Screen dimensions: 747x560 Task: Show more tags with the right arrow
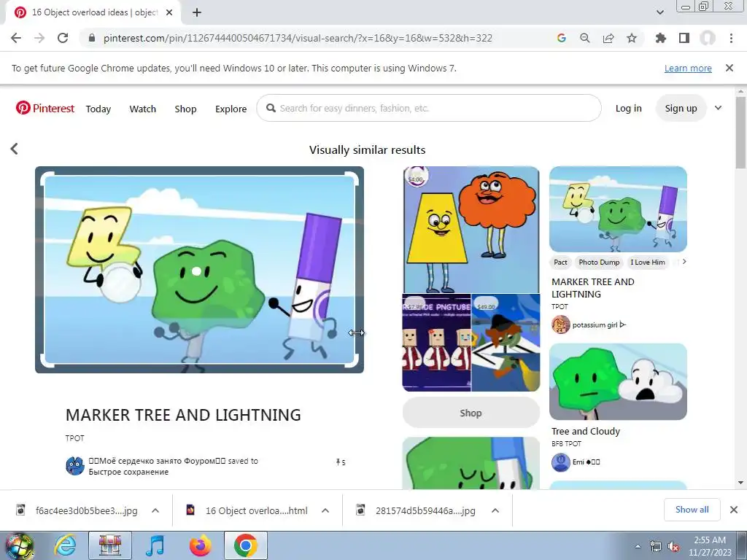(684, 262)
